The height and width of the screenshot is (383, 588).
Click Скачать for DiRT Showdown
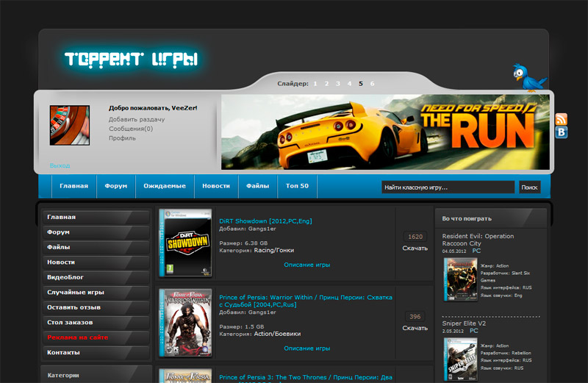[x=415, y=248]
